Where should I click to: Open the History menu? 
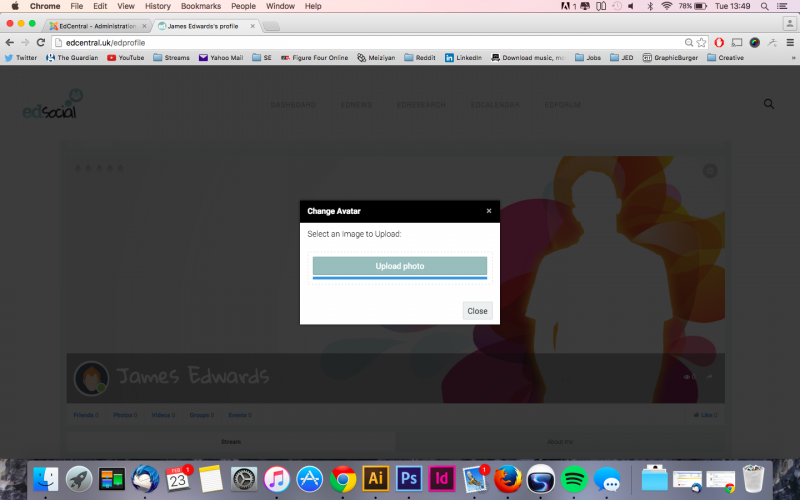[157, 6]
